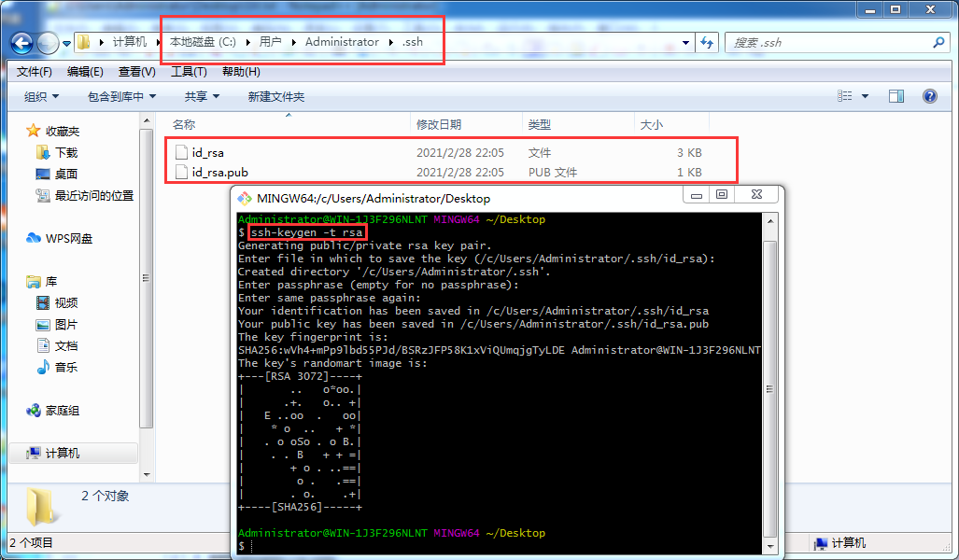
Task: Click the Back navigation arrow in Explorer
Action: pyautogui.click(x=22, y=43)
